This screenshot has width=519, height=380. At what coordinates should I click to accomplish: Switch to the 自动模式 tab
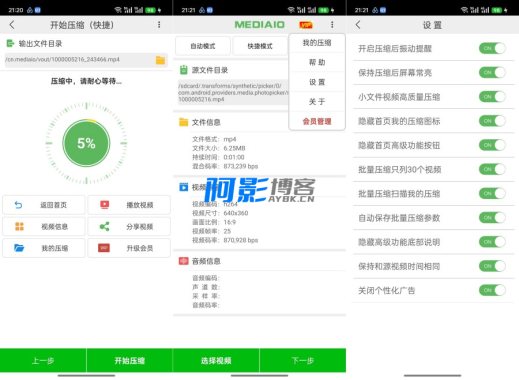203,46
